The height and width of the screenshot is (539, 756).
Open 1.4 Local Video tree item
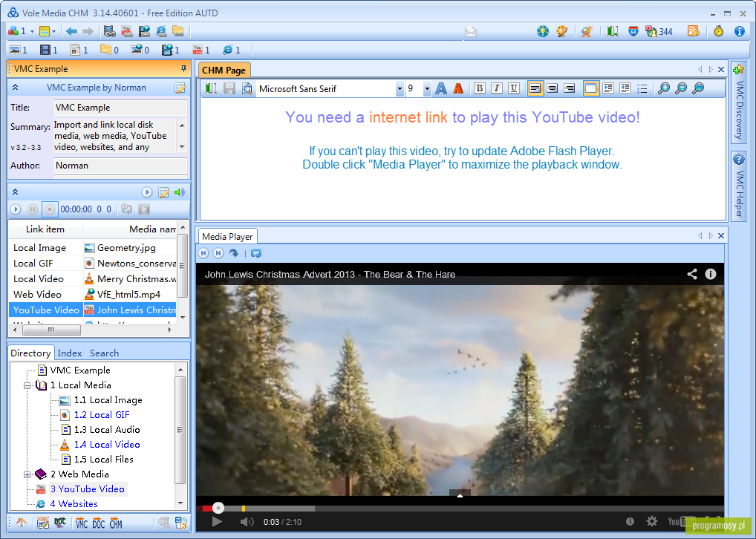coord(107,445)
